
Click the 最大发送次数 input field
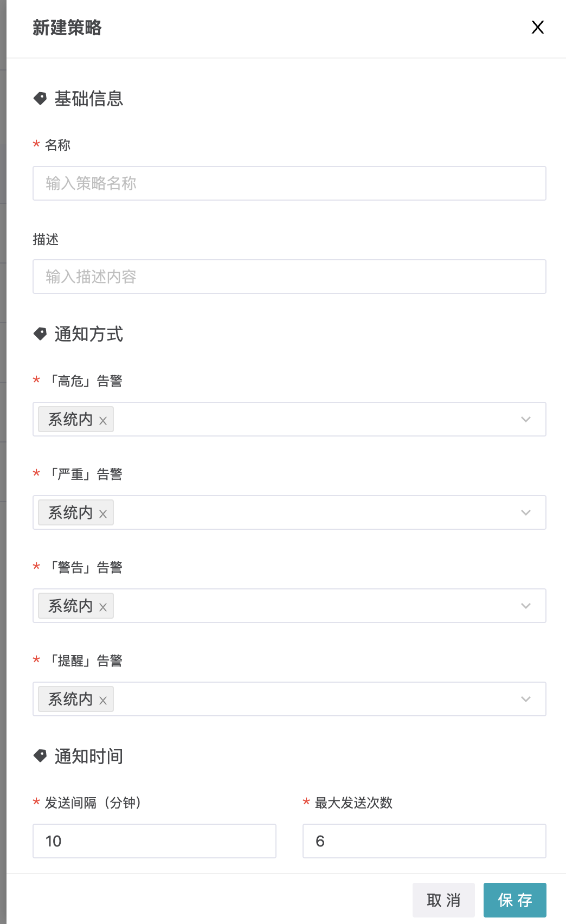424,841
